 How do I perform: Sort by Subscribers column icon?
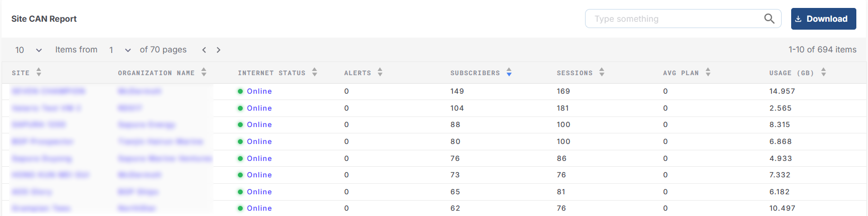coord(509,73)
